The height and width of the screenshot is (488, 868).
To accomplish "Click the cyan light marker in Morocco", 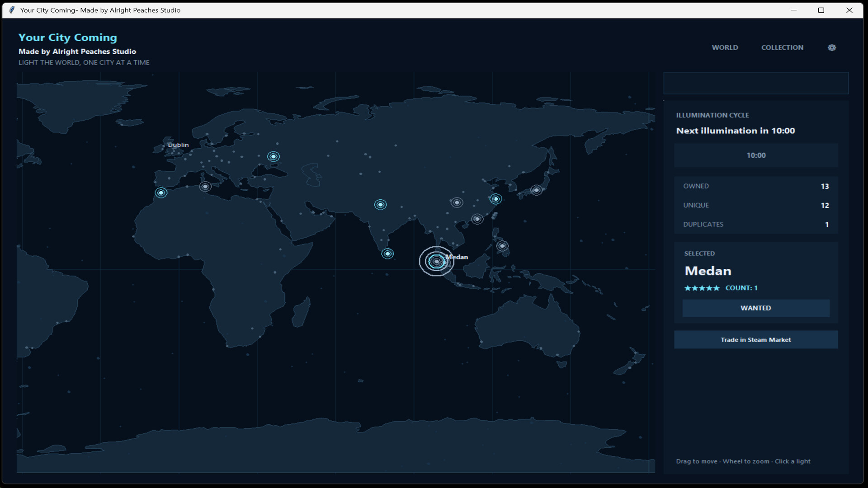I will click(161, 192).
